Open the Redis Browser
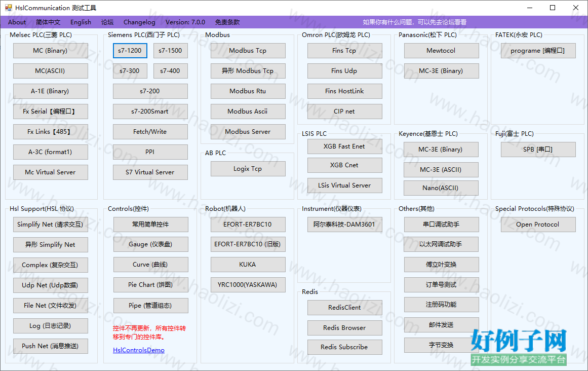Viewport: 588px width, 371px height. pos(344,328)
